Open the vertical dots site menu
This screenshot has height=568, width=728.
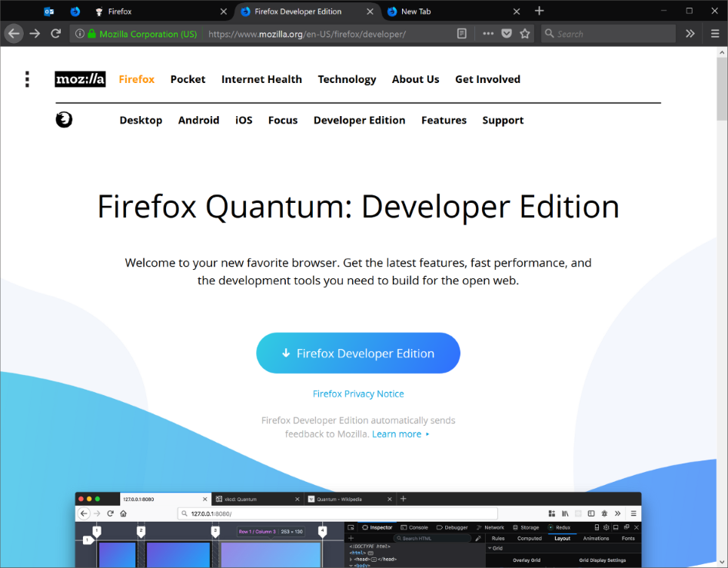pyautogui.click(x=28, y=79)
